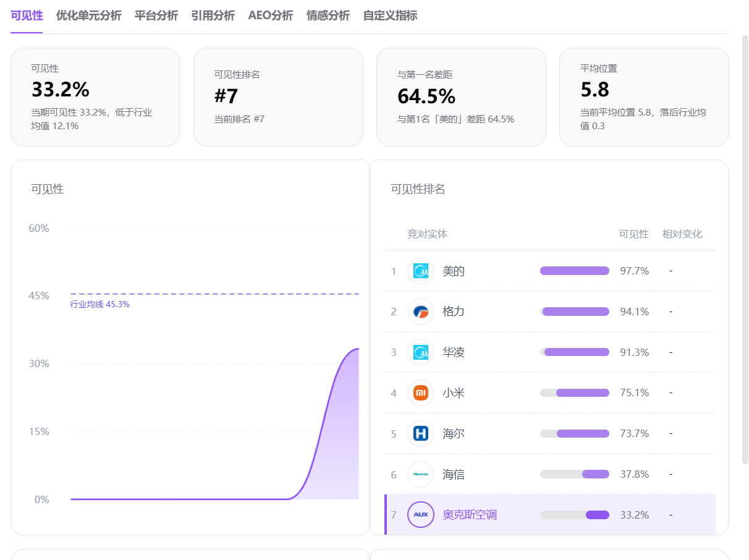Click the 海尔 brand logo icon
The height and width of the screenshot is (560, 749).
[421, 434]
